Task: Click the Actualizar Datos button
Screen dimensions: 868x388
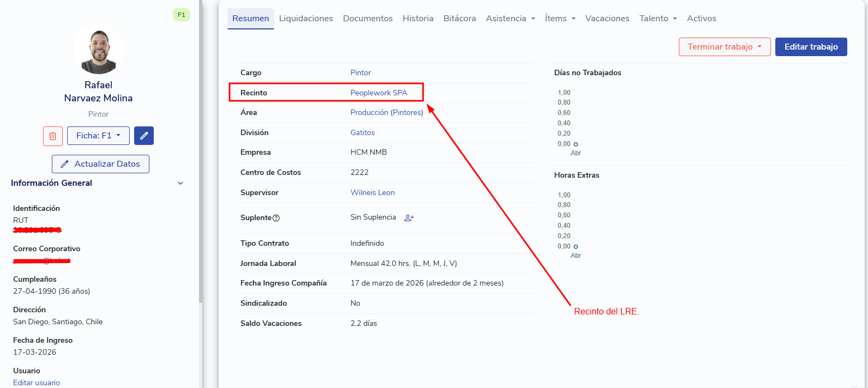Action: pos(100,164)
